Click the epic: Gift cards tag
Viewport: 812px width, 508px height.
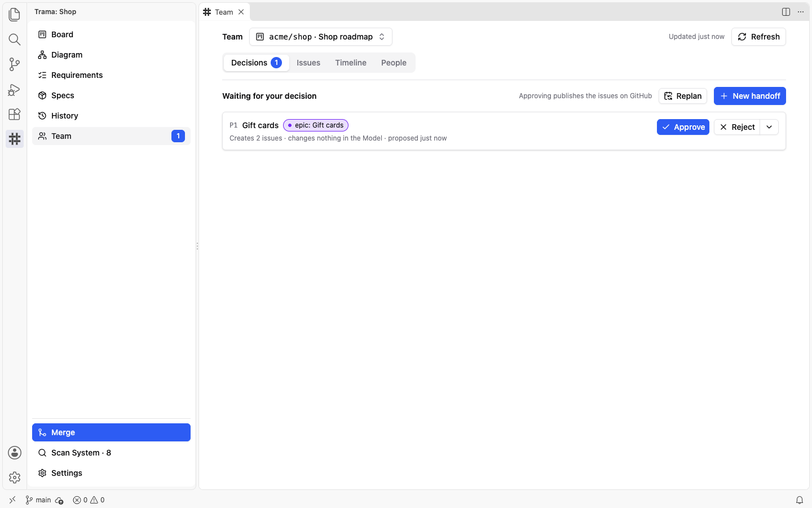(316, 125)
